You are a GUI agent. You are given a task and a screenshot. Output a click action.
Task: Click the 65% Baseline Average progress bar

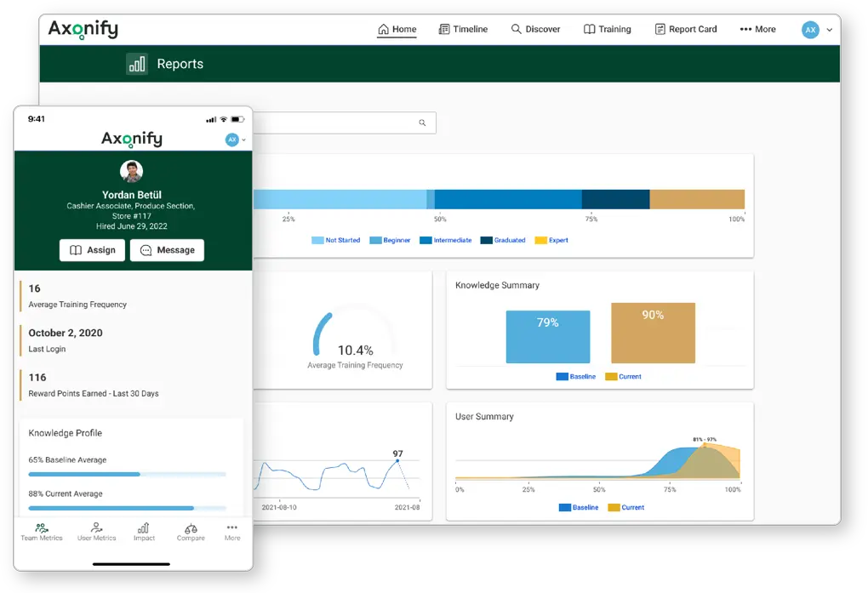click(128, 475)
